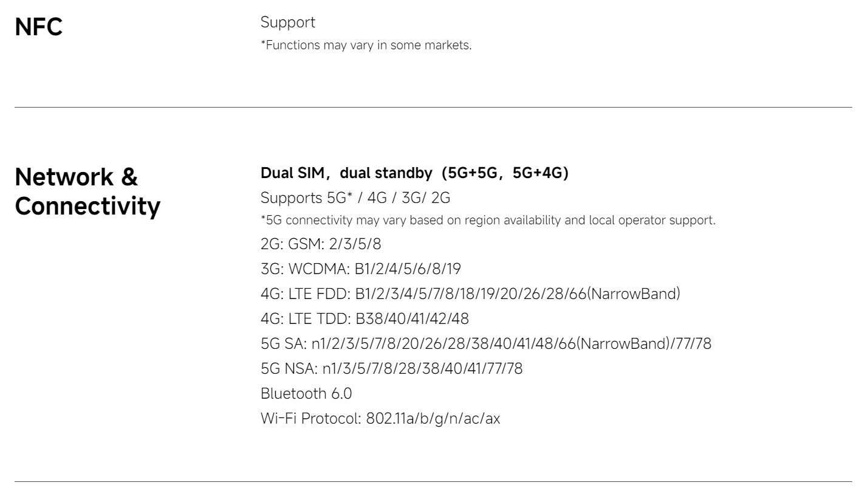
Task: Click the divider line below Network section
Action: click(433, 482)
